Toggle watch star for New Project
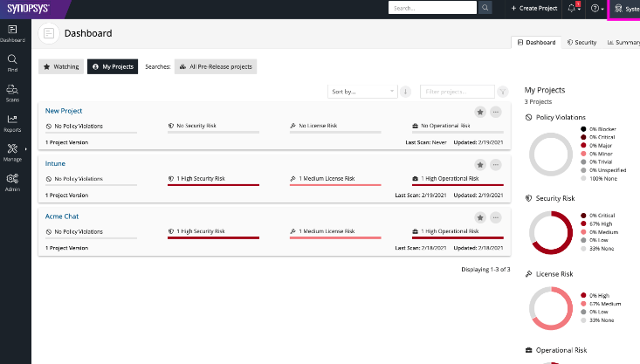Screen dimensions: 640x364 click(x=480, y=112)
